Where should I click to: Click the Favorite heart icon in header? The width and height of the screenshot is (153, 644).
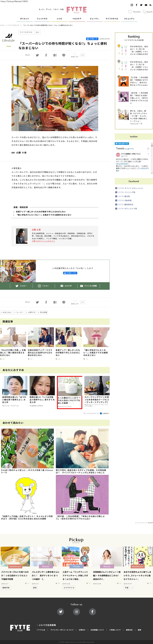(x=130, y=12)
